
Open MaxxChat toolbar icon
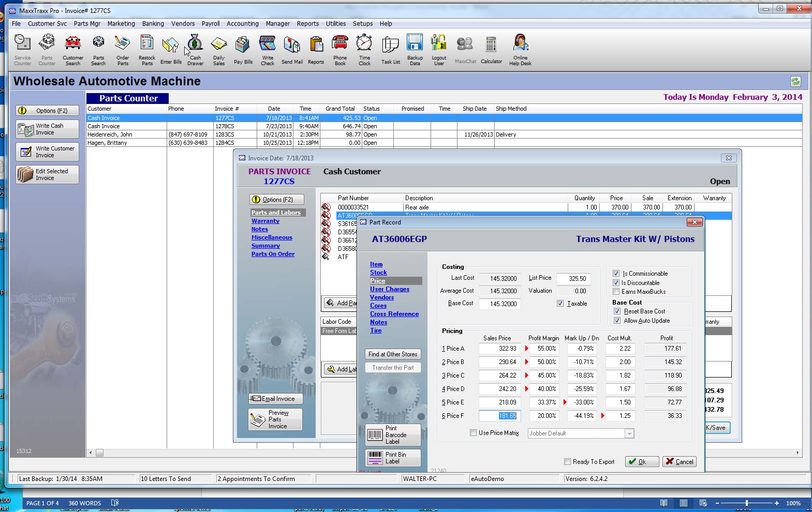coord(465,50)
